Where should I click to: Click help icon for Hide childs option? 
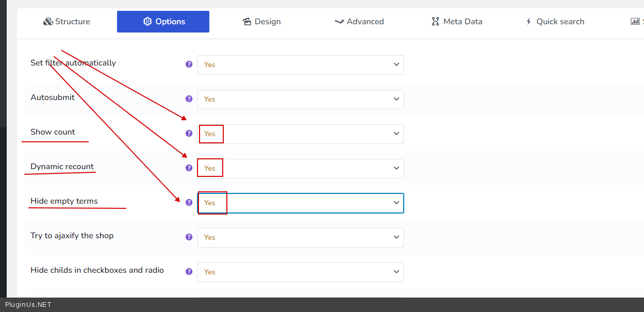189,272
